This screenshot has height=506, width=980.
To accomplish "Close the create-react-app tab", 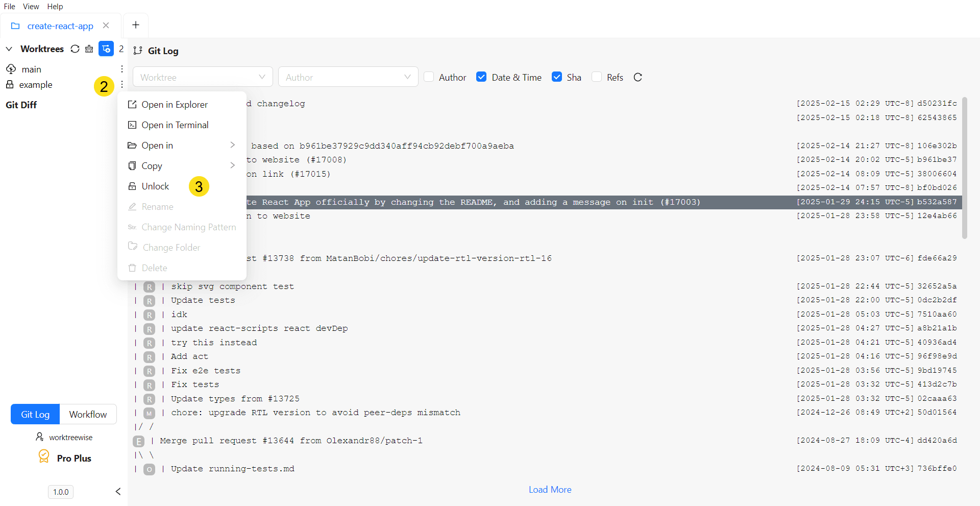I will (x=106, y=26).
